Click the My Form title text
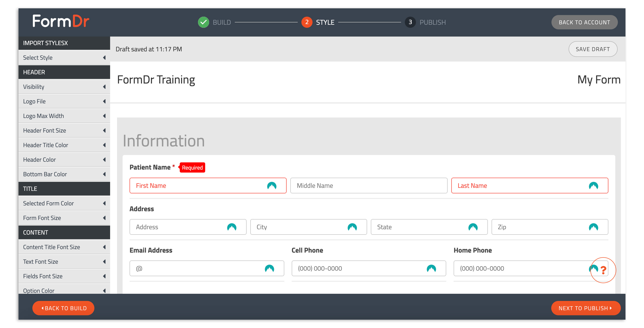This screenshot has width=644, height=328. [x=599, y=80]
